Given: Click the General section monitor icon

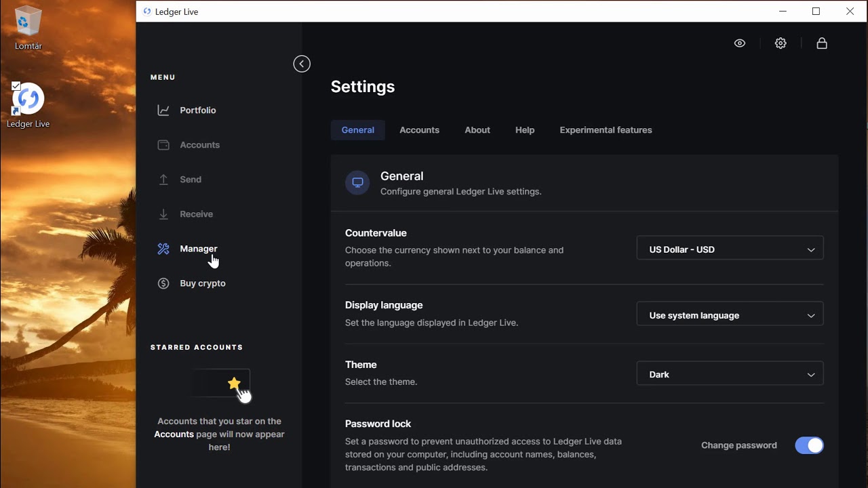Looking at the screenshot, I should tap(357, 183).
